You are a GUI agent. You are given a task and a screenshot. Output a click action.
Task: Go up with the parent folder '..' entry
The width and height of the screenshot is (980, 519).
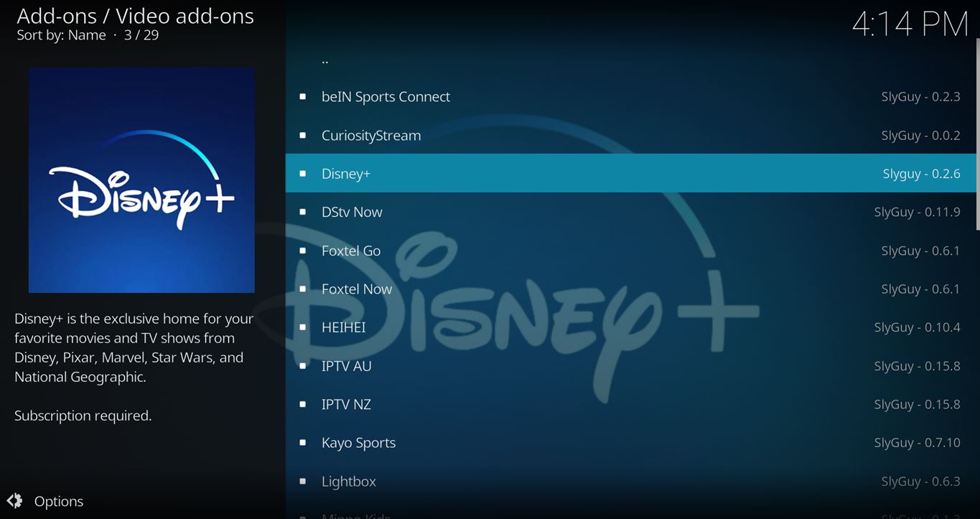(x=325, y=60)
